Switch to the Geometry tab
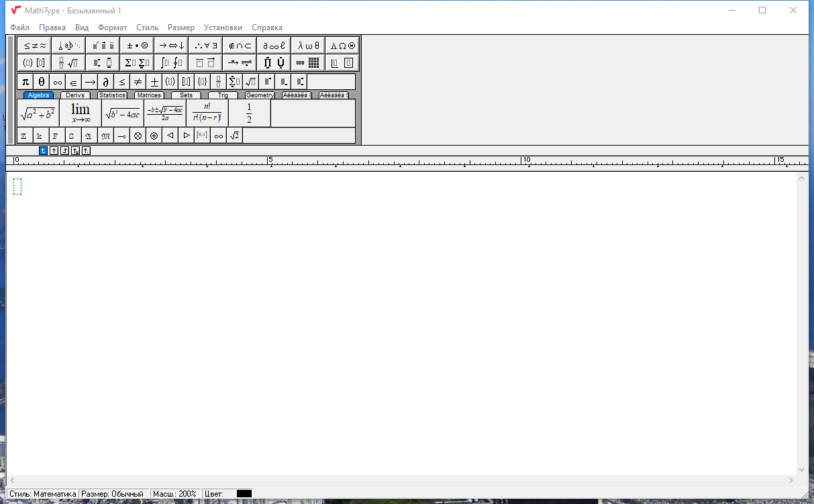This screenshot has height=504, width=814. [260, 95]
